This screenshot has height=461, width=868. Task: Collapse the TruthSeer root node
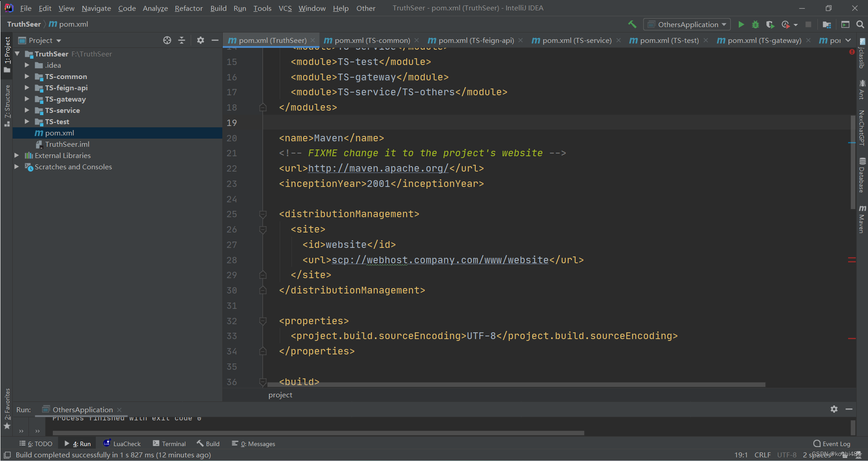[17, 54]
